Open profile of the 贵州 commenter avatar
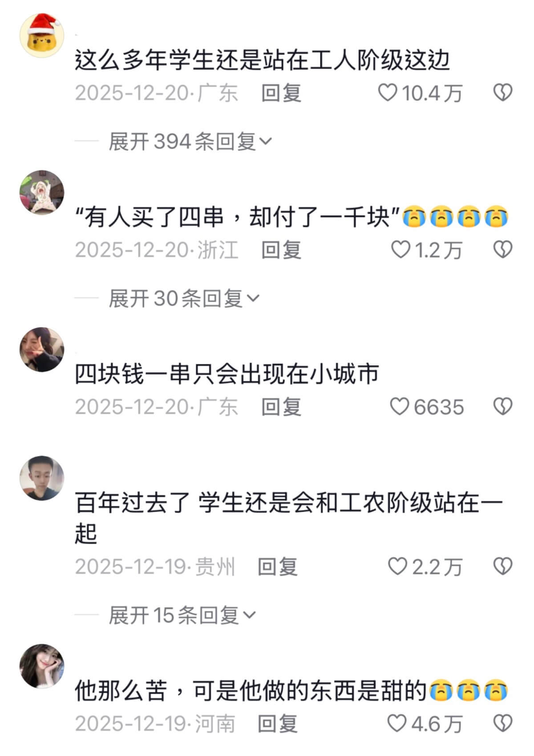The height and width of the screenshot is (756, 534). pyautogui.click(x=42, y=478)
